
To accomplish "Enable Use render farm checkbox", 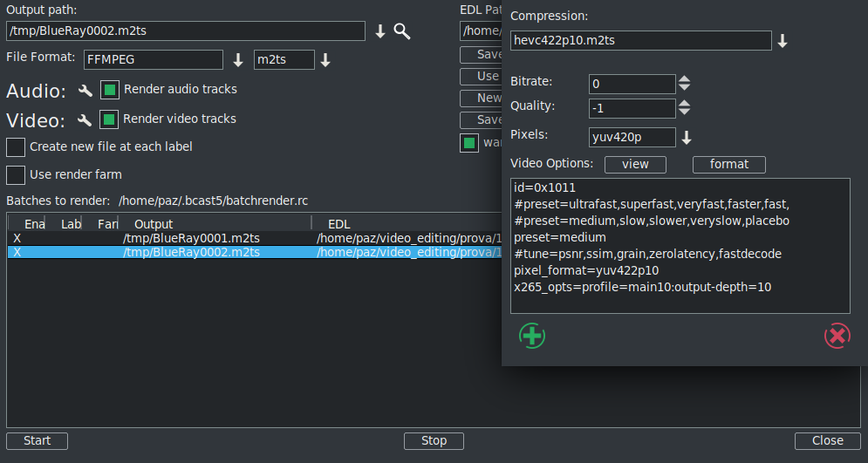I will [16, 175].
